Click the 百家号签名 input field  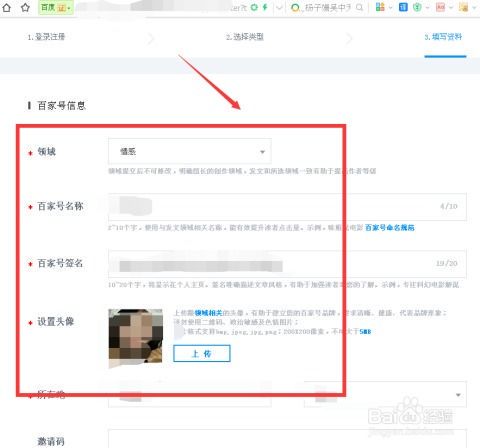[x=287, y=264]
